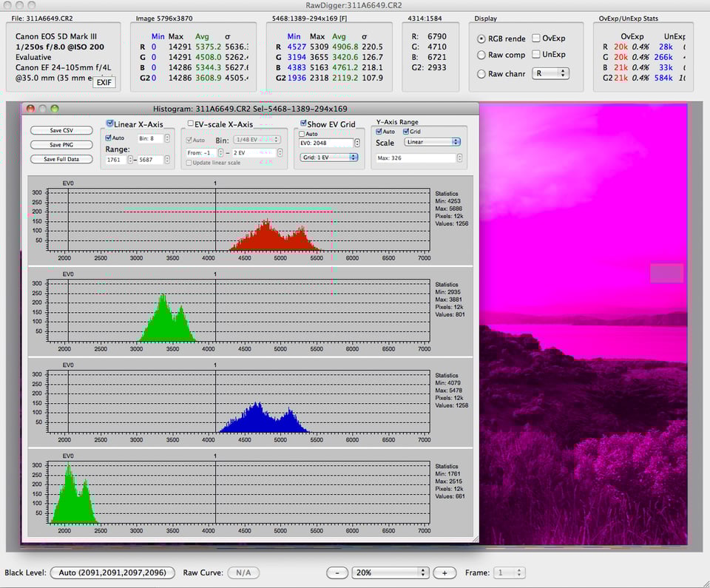
Task: Toggle Grid checkbox in Y-Axis Range
Action: pyautogui.click(x=406, y=132)
